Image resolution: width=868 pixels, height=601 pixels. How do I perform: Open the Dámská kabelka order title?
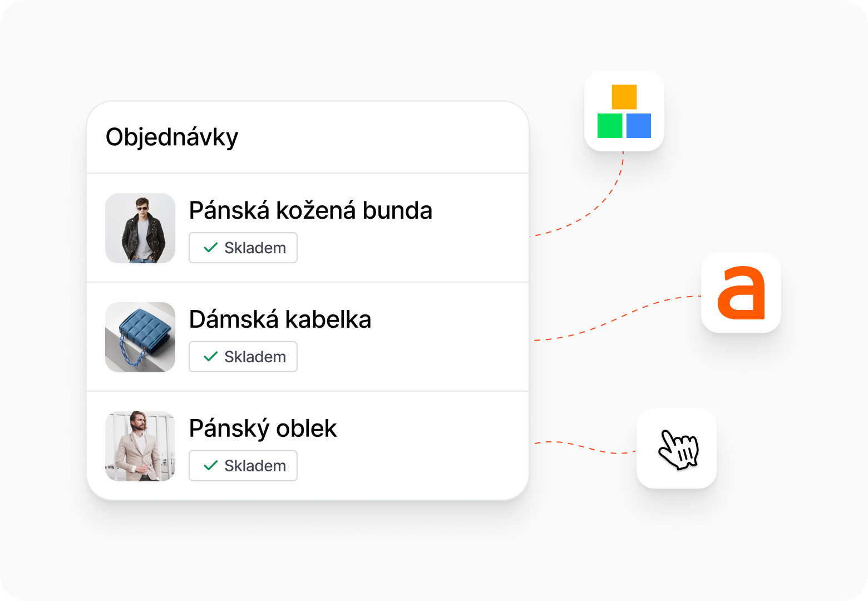click(280, 319)
